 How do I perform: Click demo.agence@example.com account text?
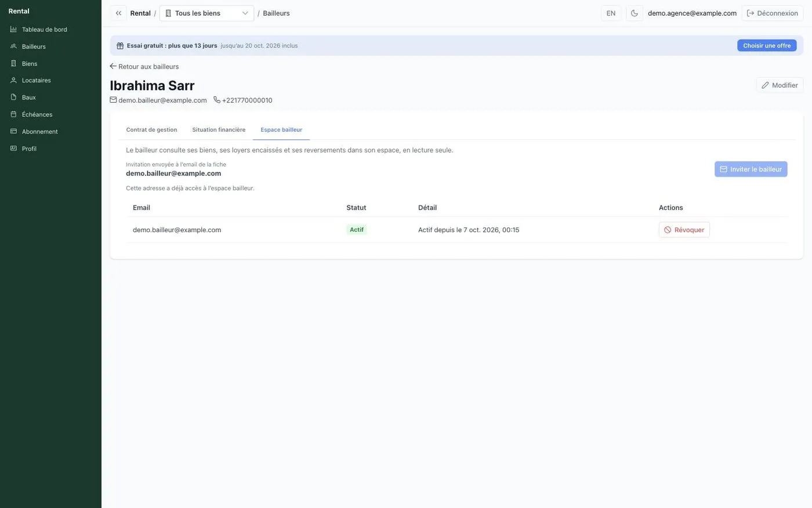point(692,13)
